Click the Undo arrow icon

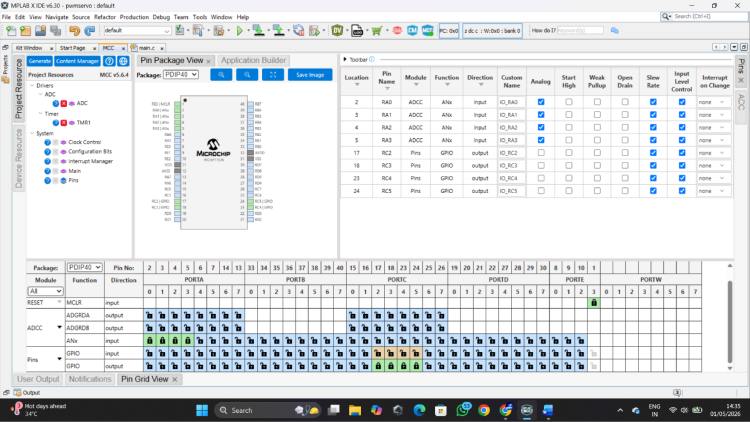pos(74,31)
